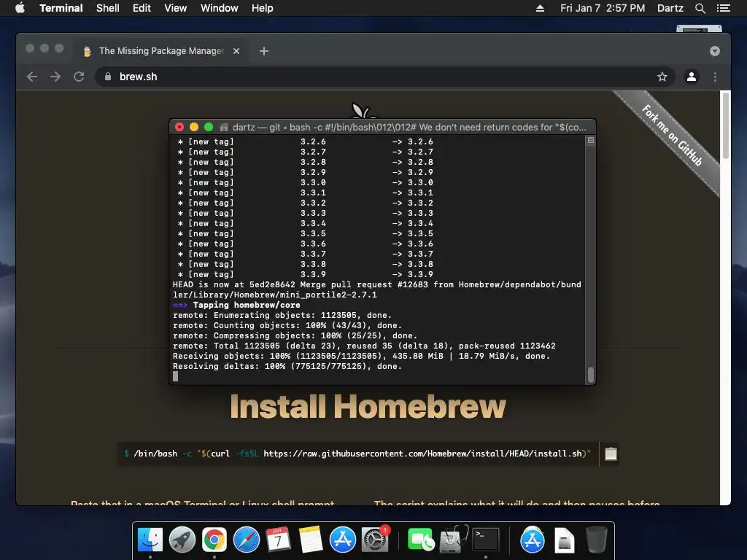747x560 pixels.
Task: Click the new tag 3.3.9 row
Action: pos(306,275)
